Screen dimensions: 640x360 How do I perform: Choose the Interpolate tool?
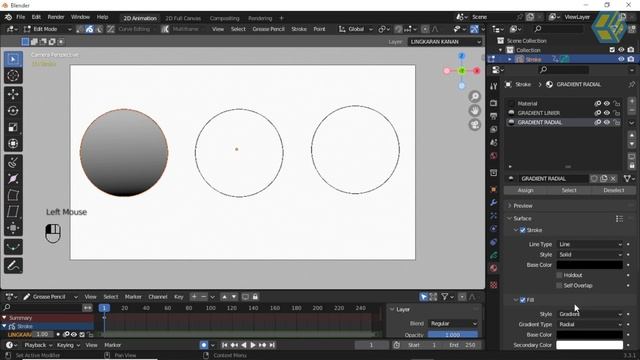tap(13, 247)
